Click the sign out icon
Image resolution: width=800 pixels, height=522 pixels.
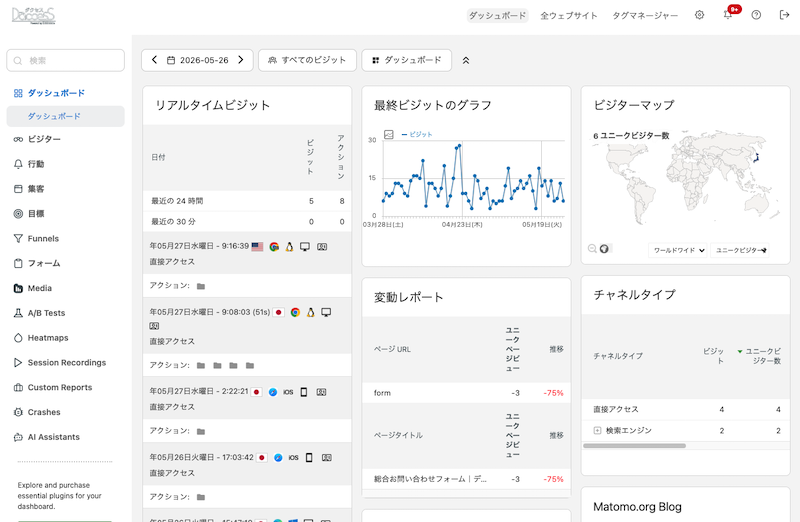[785, 15]
